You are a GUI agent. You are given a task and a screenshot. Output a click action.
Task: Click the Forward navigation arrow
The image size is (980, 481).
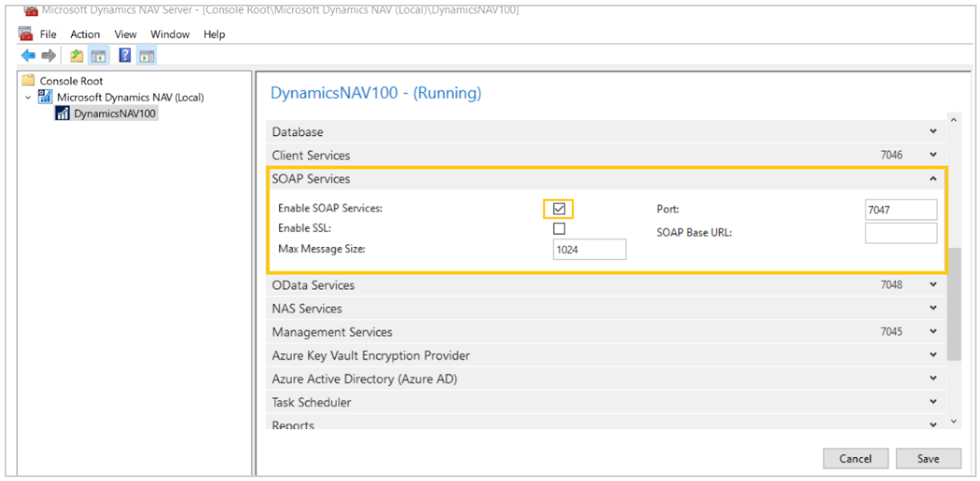click(46, 55)
